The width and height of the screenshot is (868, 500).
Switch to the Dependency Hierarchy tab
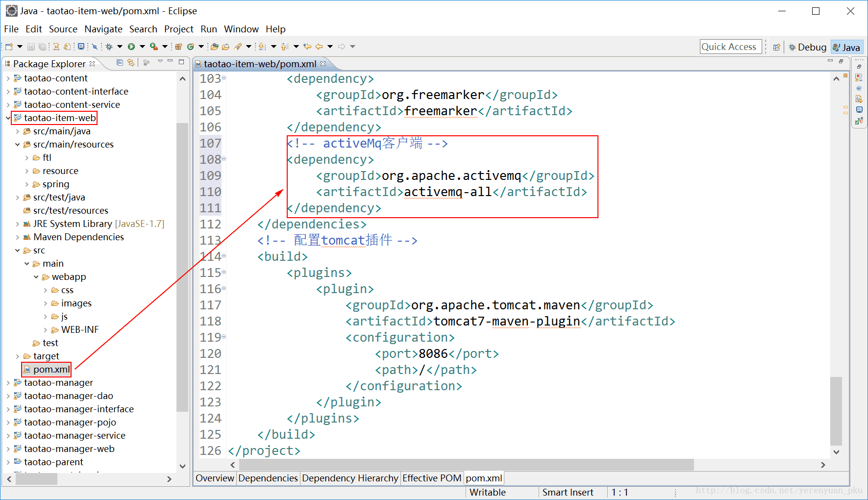click(x=350, y=478)
